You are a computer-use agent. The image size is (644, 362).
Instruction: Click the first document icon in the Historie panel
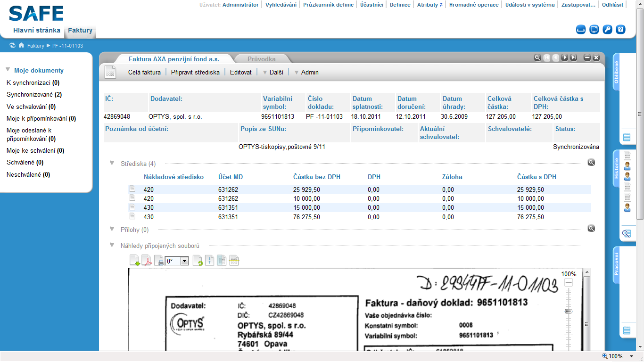tap(627, 156)
